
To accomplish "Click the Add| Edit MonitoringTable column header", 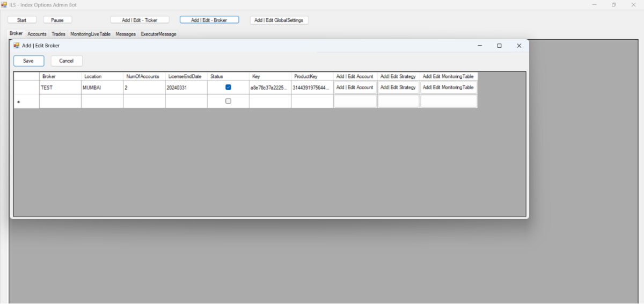I will [x=448, y=76].
